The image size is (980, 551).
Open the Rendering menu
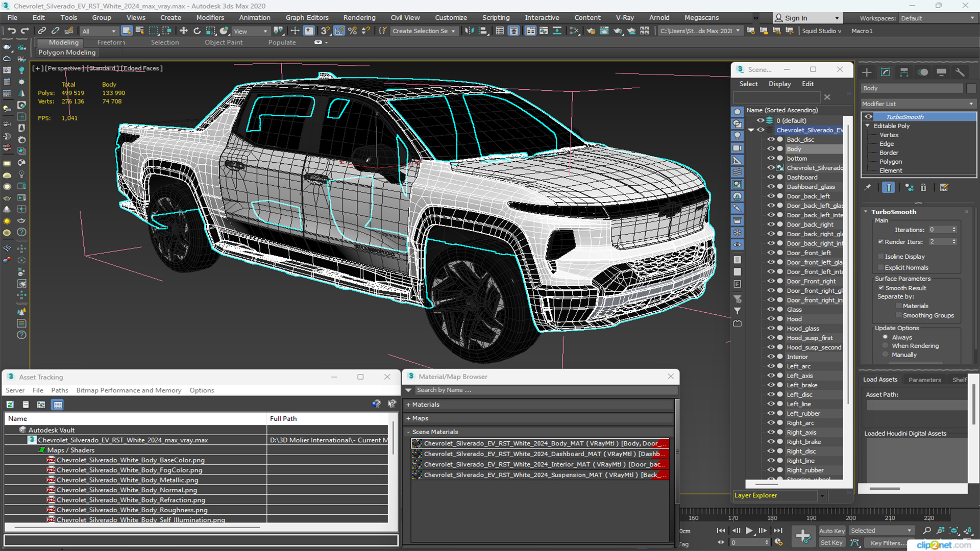click(359, 17)
